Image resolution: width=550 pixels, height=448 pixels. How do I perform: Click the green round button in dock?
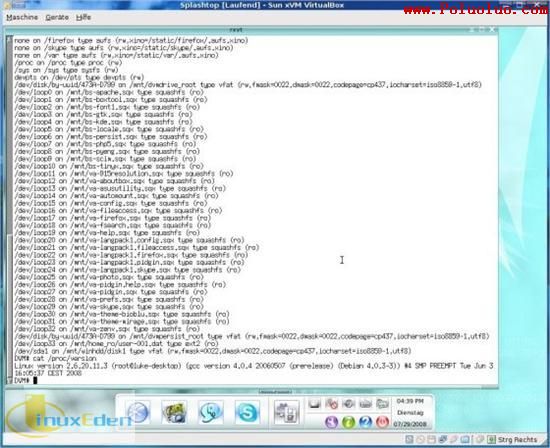(349, 422)
